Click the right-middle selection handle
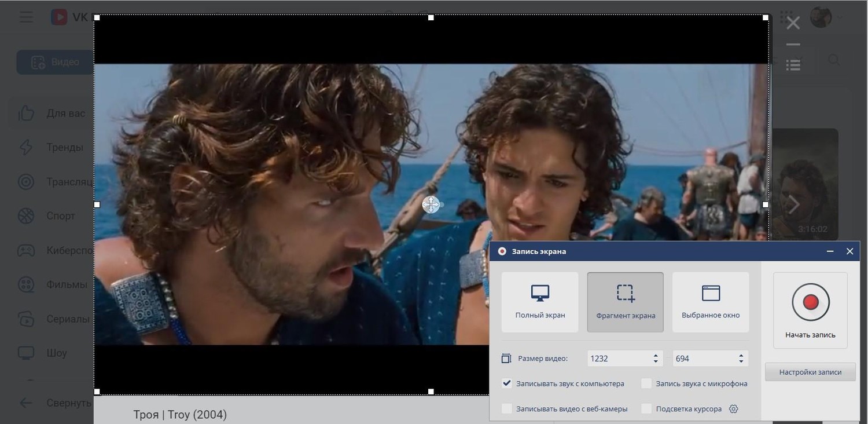This screenshot has height=424, width=868. [766, 204]
